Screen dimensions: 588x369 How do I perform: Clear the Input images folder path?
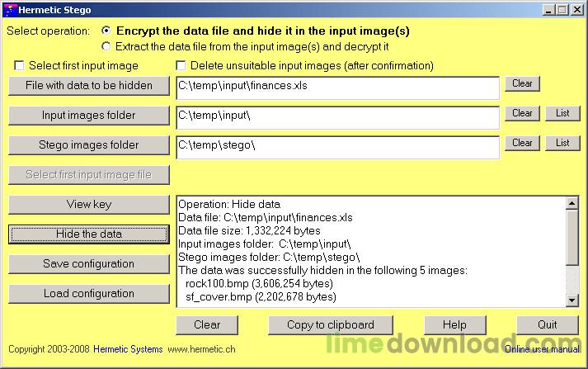point(522,113)
